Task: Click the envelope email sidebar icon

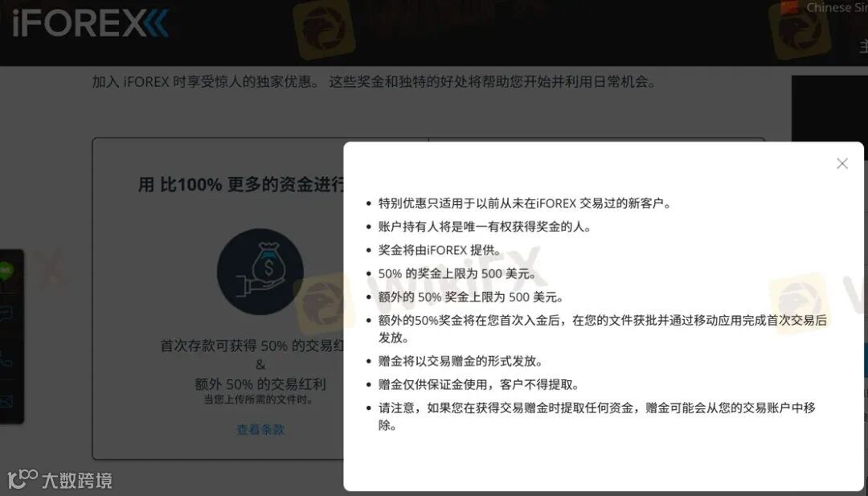Action: coord(6,402)
